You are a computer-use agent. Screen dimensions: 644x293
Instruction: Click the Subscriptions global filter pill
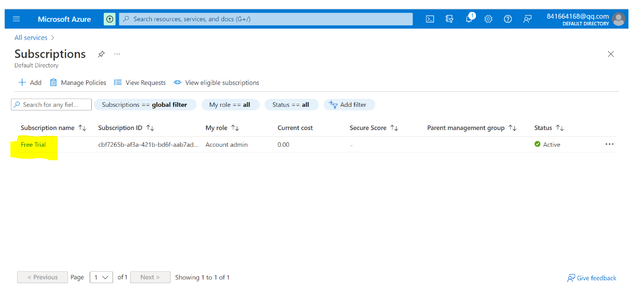tap(145, 105)
